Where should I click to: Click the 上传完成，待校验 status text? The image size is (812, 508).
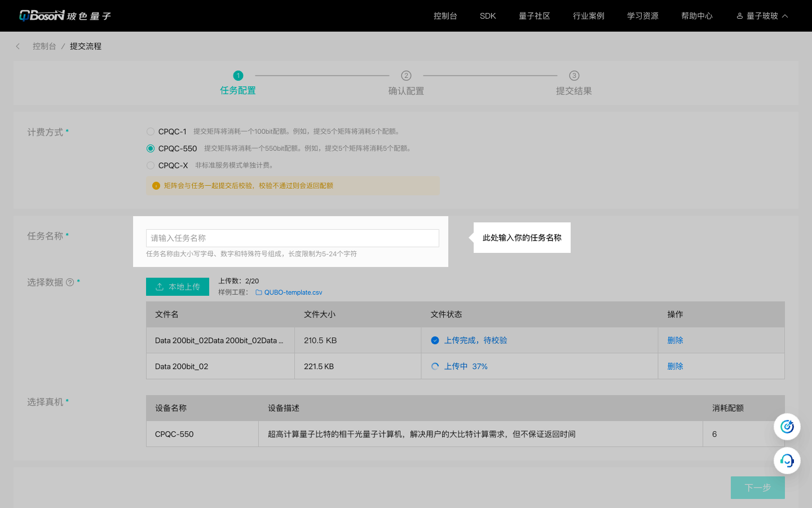(476, 340)
